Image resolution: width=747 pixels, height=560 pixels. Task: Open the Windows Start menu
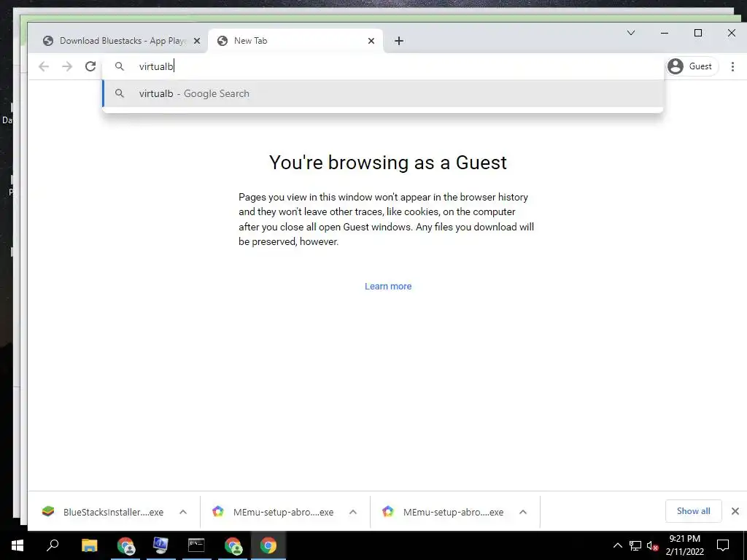tap(18, 545)
